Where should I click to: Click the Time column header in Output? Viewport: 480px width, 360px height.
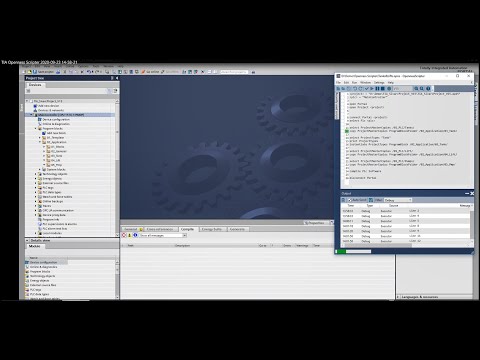point(351,206)
